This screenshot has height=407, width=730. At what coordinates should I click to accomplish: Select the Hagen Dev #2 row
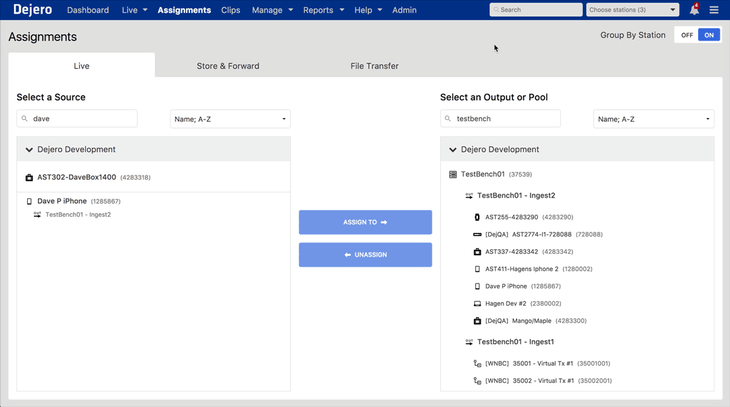pyautogui.click(x=523, y=304)
